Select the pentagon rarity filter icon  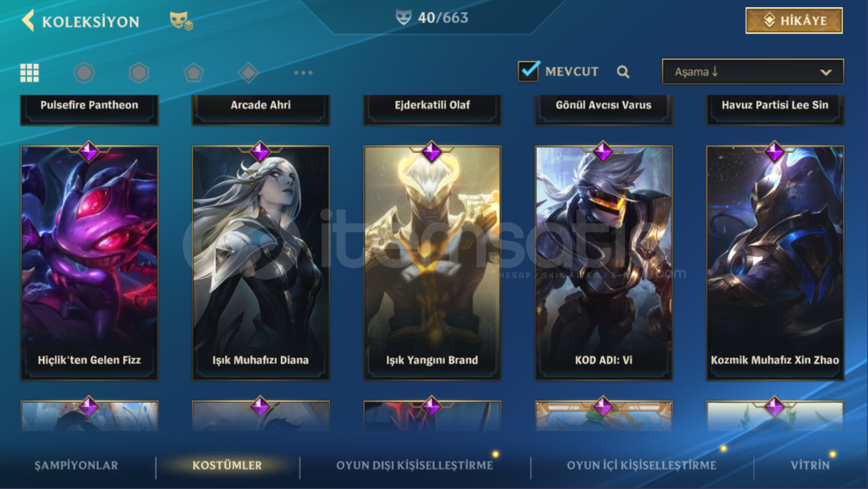194,73
